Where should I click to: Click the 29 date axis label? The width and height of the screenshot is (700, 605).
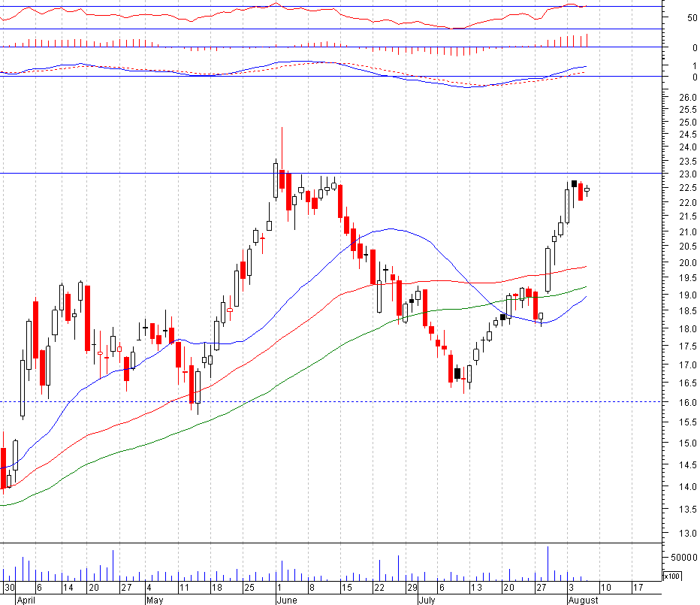[x=412, y=588]
